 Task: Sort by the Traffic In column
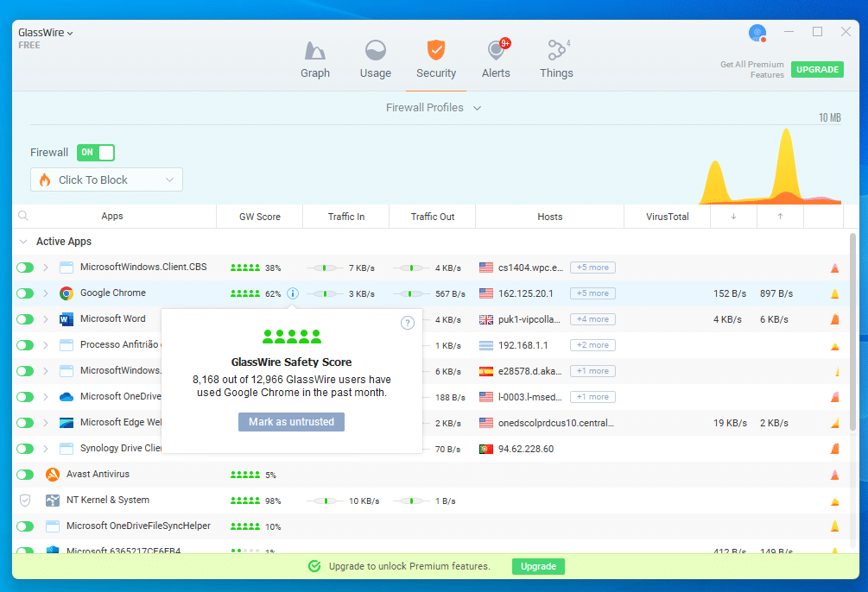pos(346,217)
